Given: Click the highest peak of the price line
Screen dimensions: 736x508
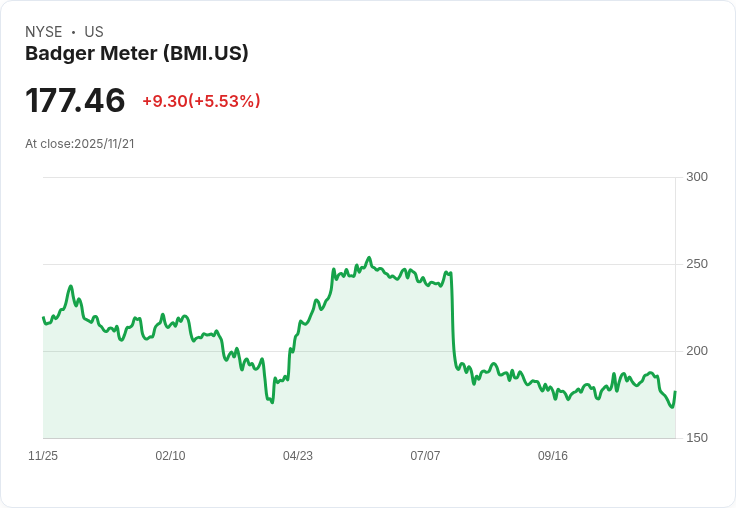Looking at the screenshot, I should point(369,258).
